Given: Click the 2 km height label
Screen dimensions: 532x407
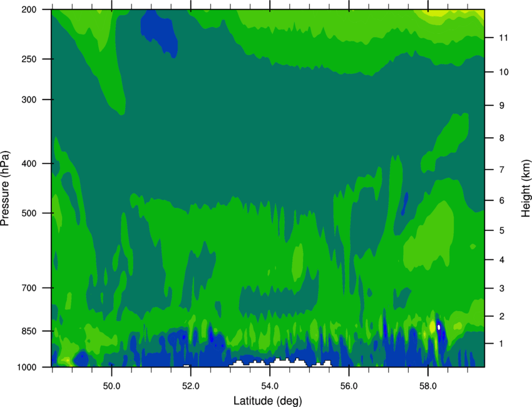Looking at the screenshot, I should pos(502,316).
